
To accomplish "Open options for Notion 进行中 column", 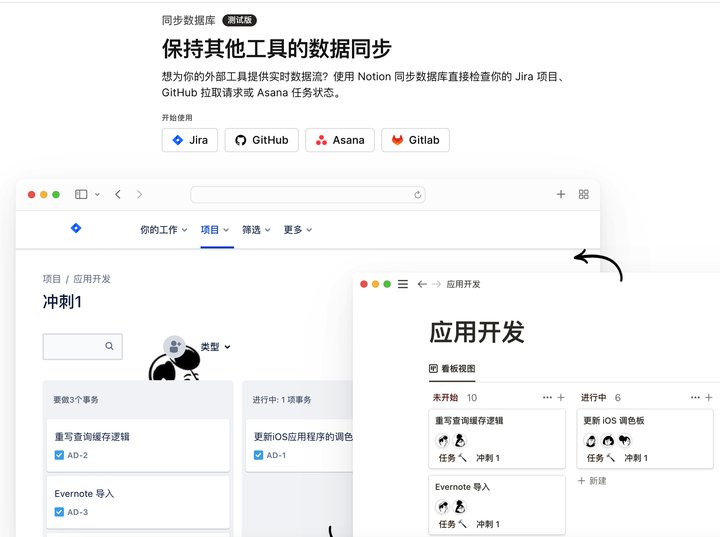I will click(695, 397).
